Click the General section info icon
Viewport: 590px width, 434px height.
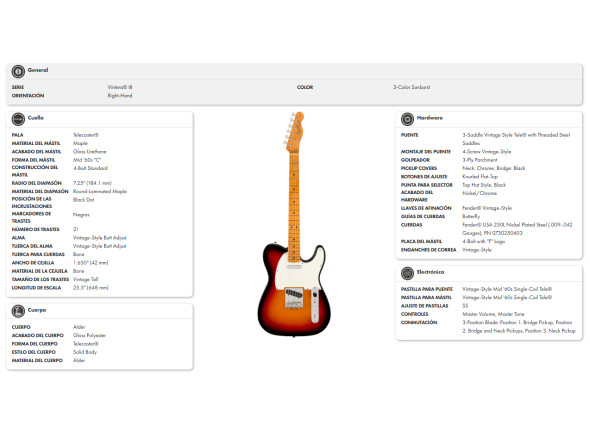pyautogui.click(x=18, y=71)
